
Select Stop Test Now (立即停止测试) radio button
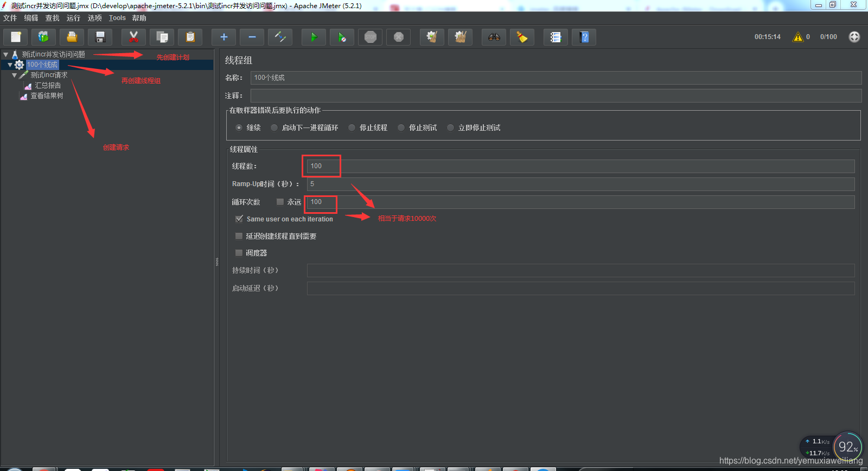450,128
